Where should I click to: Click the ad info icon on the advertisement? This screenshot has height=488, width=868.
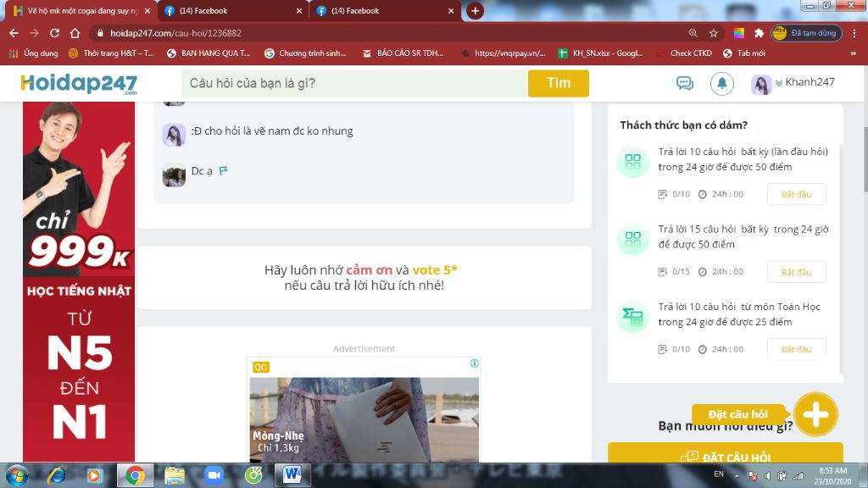(x=475, y=363)
